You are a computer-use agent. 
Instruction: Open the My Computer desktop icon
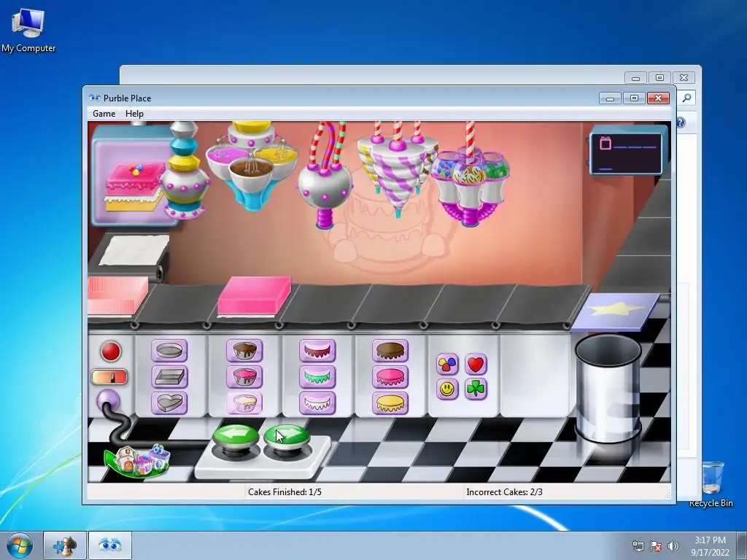[28, 30]
